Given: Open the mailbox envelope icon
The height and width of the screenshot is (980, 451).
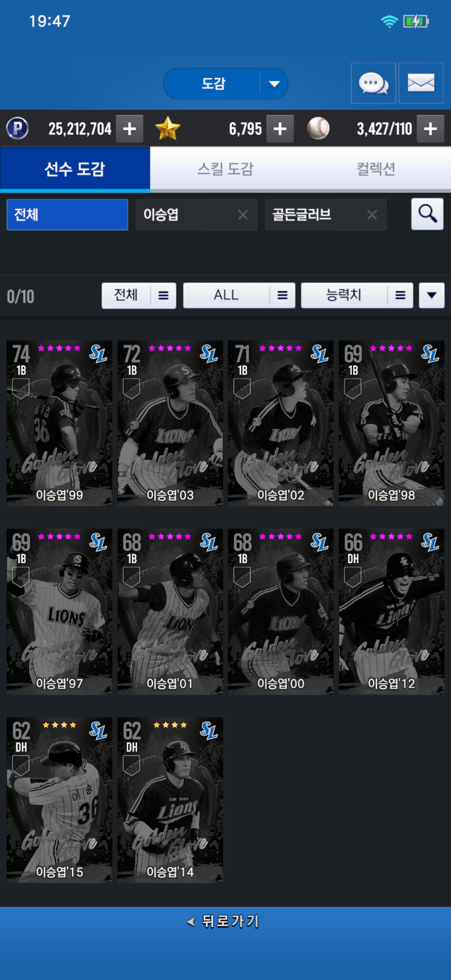Looking at the screenshot, I should [421, 83].
